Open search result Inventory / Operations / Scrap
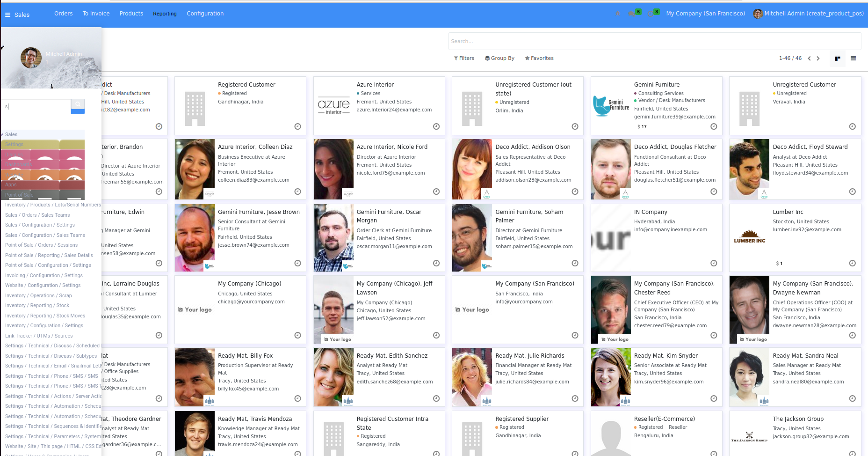Image resolution: width=868 pixels, height=456 pixels. (x=38, y=296)
